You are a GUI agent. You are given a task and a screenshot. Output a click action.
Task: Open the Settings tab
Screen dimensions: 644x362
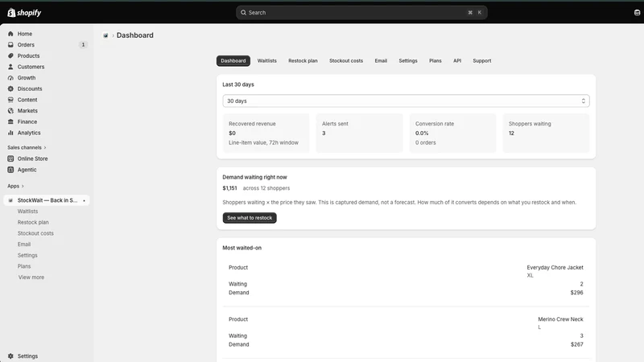click(x=408, y=61)
